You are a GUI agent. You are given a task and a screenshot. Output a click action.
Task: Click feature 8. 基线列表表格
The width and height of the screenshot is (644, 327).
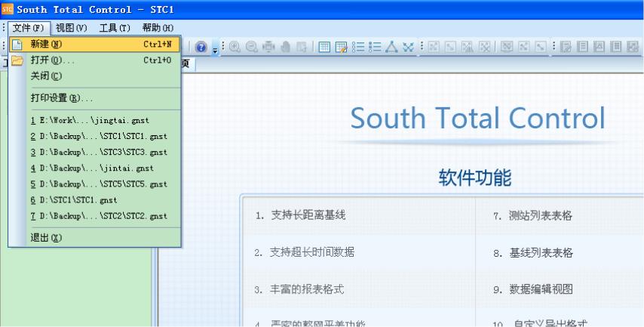click(x=533, y=253)
